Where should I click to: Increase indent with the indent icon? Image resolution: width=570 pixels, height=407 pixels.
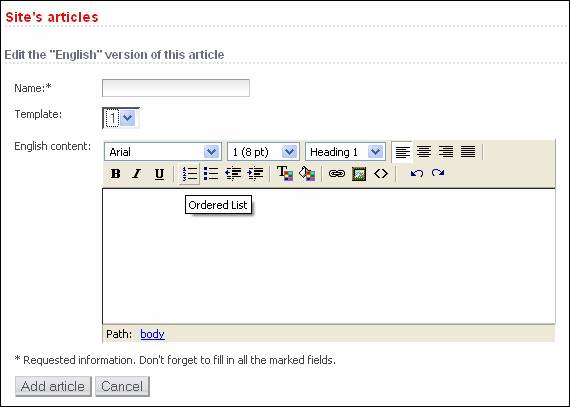pyautogui.click(x=255, y=174)
